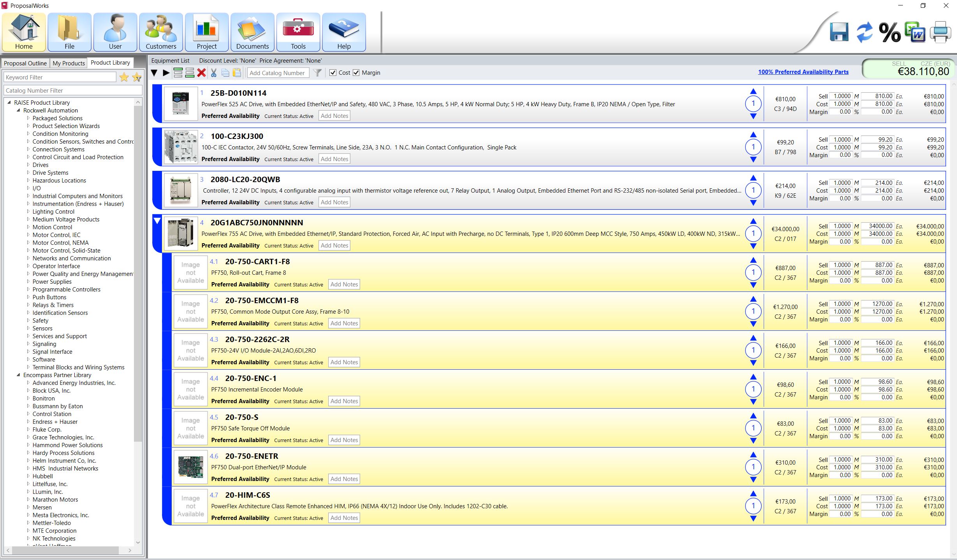Viewport: 957px width, 560px height.
Task: Expand Endress + Hauser partner node
Action: coord(28,421)
